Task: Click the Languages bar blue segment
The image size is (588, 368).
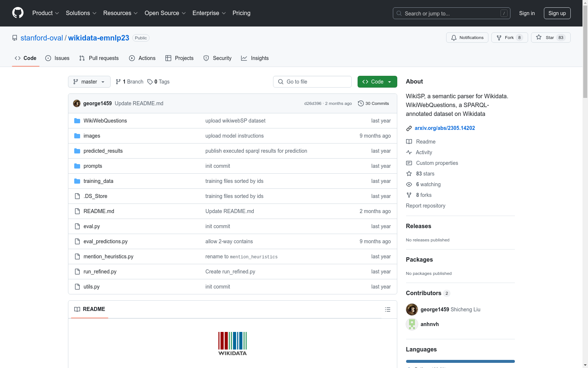Action: click(460, 361)
